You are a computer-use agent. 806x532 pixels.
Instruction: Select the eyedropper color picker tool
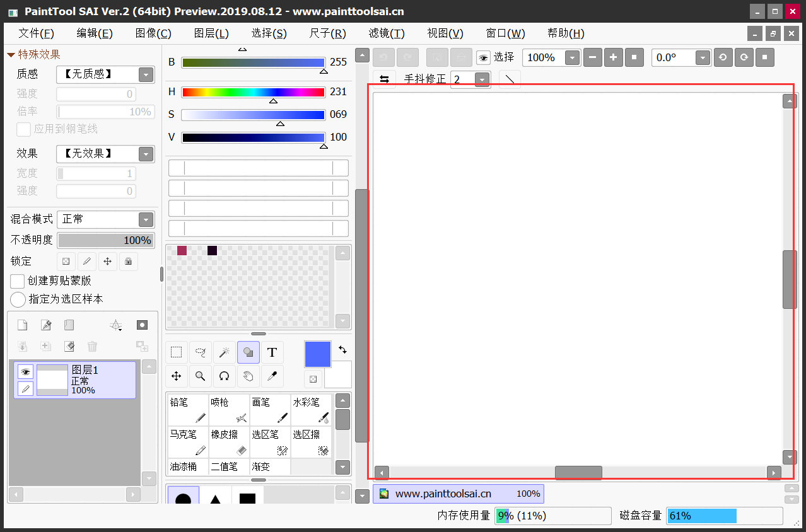272,376
